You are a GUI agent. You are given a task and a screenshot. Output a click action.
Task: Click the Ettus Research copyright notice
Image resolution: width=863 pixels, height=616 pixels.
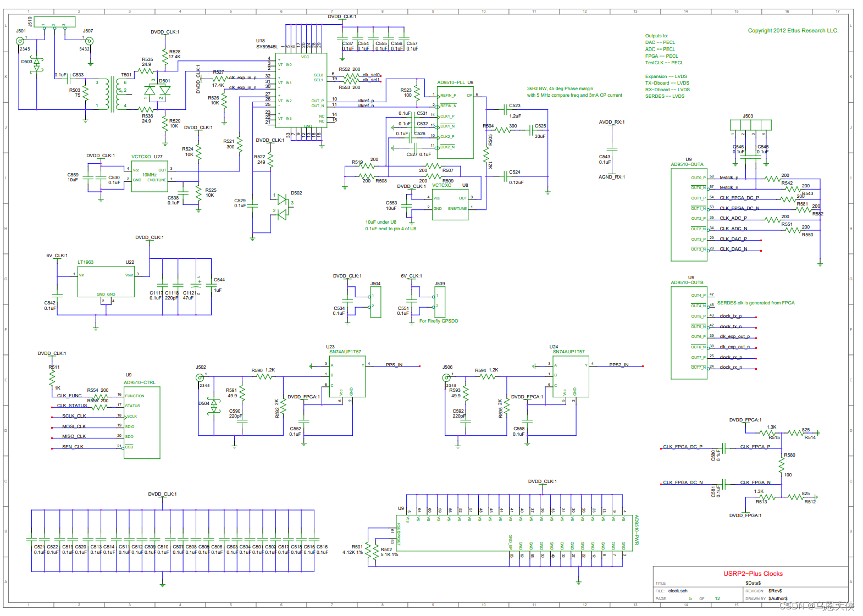pos(793,31)
